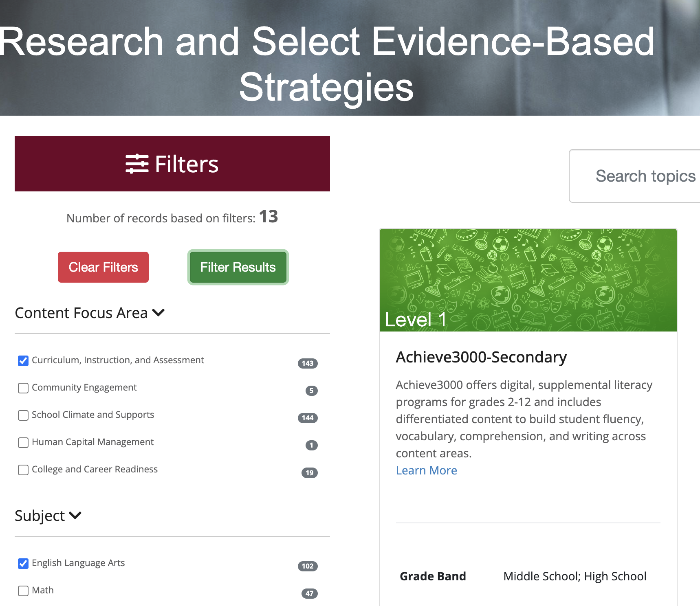
Task: Uncheck the English Language Arts filter
Action: click(x=23, y=564)
